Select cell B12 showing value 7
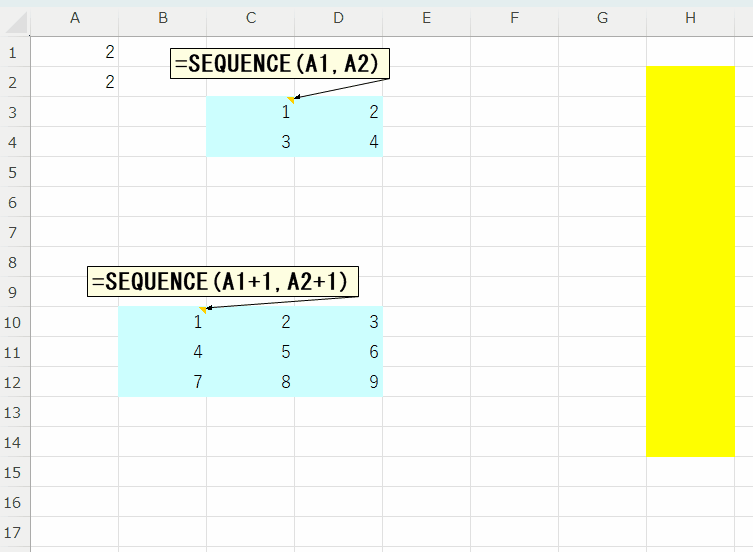The width and height of the screenshot is (753, 552). point(163,382)
